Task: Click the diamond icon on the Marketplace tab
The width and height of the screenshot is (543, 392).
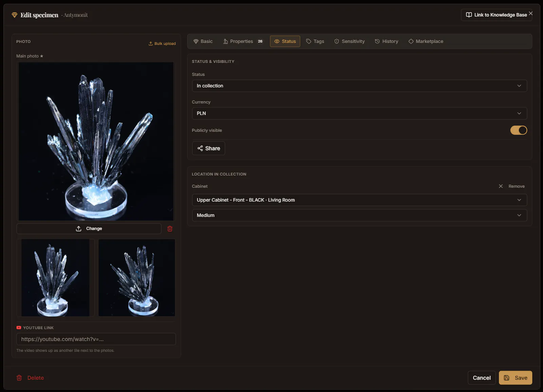Action: (x=411, y=41)
